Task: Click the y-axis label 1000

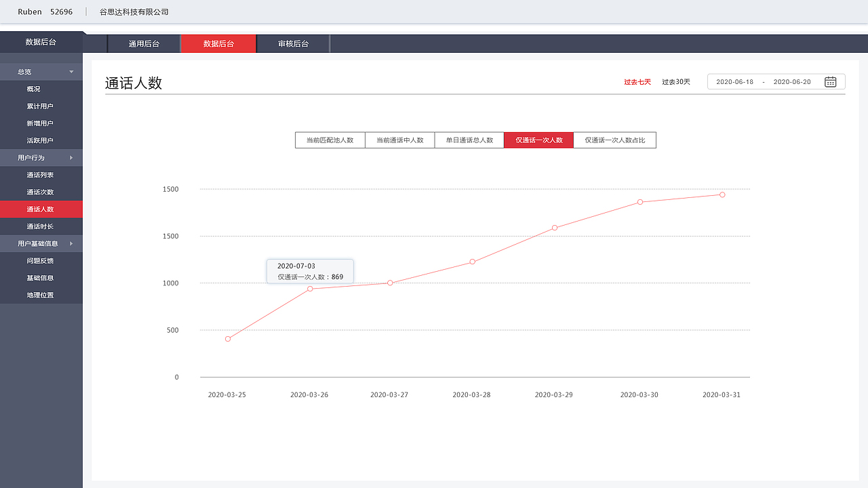Action: pyautogui.click(x=171, y=283)
